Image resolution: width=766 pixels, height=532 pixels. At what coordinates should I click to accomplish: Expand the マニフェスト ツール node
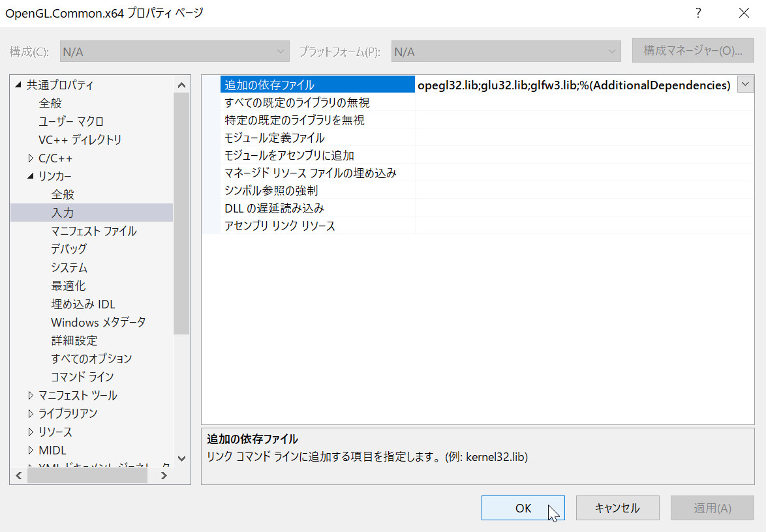pyautogui.click(x=31, y=395)
